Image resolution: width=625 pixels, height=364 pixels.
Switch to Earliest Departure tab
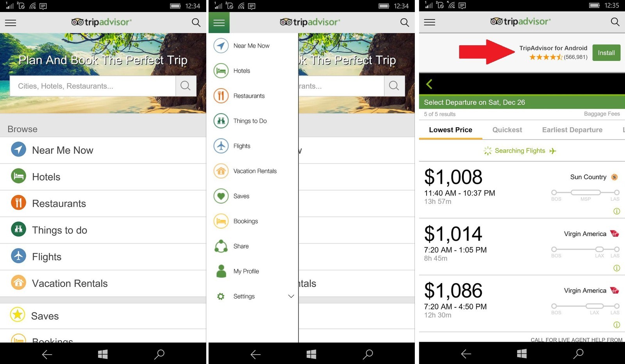coord(572,130)
